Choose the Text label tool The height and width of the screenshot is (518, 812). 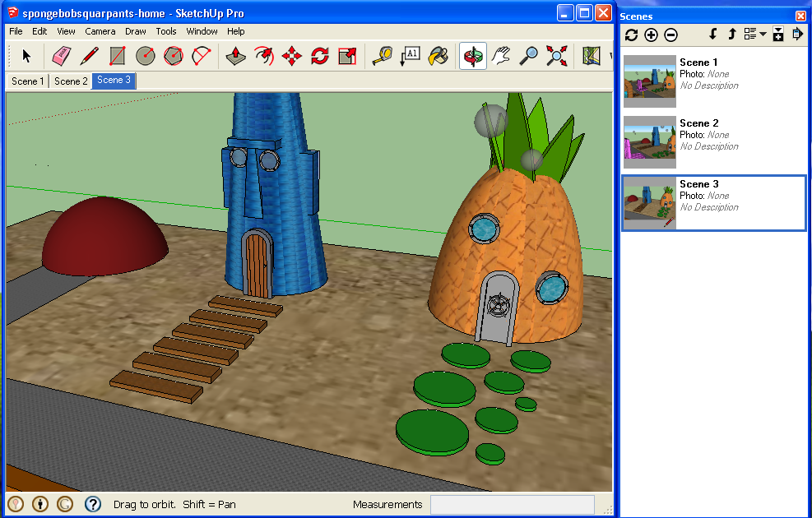(x=411, y=56)
